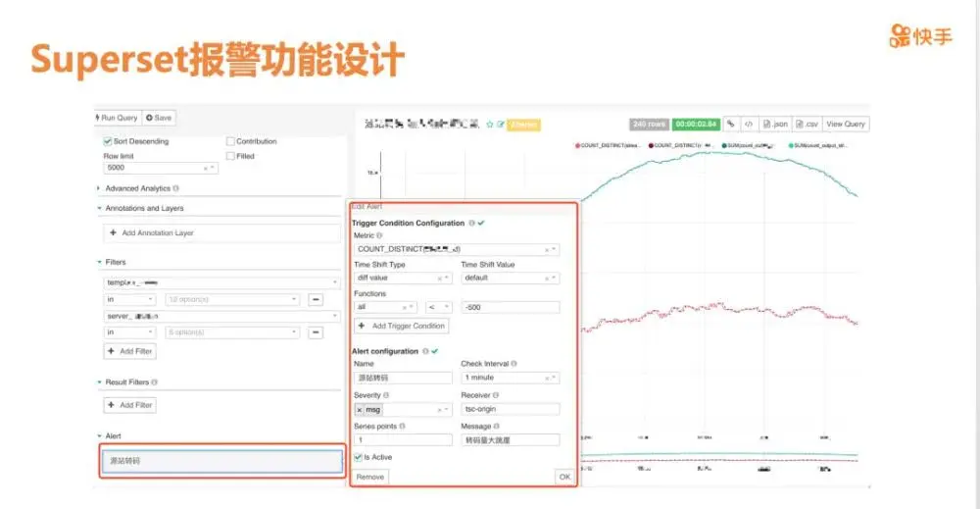The height and width of the screenshot is (509, 980).
Task: Remove the first filter with minus button
Action: (x=317, y=299)
